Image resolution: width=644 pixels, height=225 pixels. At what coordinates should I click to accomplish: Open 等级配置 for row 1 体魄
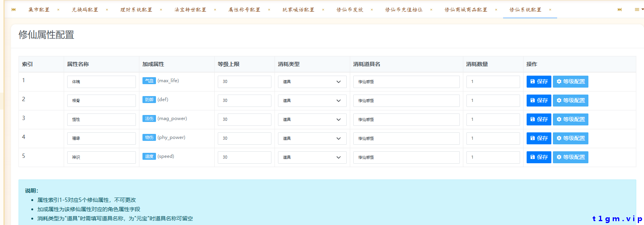point(571,81)
